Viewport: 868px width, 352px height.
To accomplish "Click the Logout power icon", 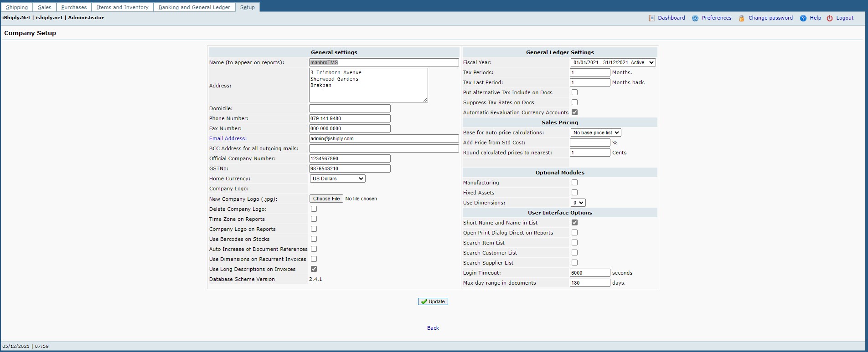I will [x=830, y=18].
